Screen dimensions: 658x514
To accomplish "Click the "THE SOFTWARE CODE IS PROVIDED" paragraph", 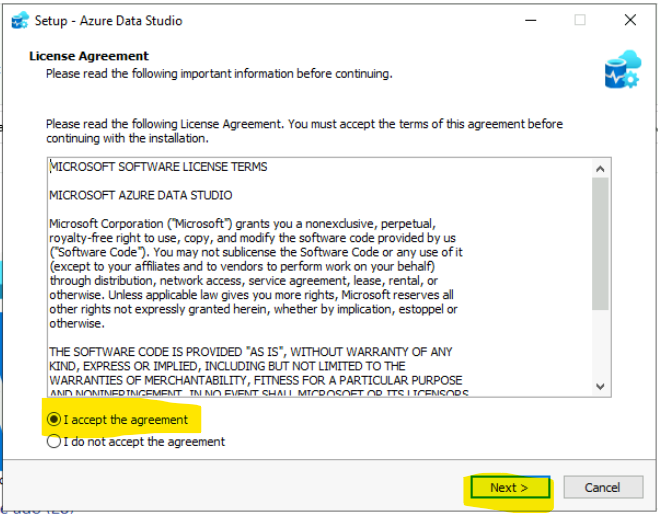I will pyautogui.click(x=258, y=373).
